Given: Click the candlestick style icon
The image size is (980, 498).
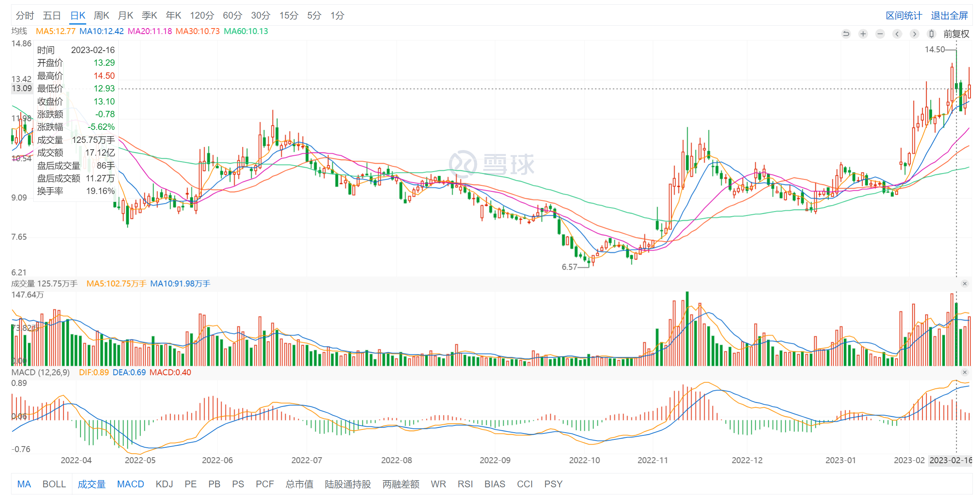Looking at the screenshot, I should (931, 34).
